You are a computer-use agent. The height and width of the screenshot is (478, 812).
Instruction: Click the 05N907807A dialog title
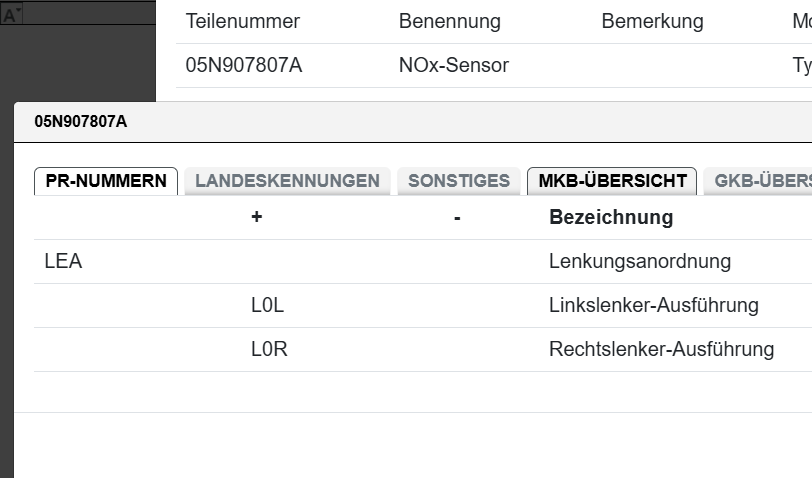(x=81, y=122)
